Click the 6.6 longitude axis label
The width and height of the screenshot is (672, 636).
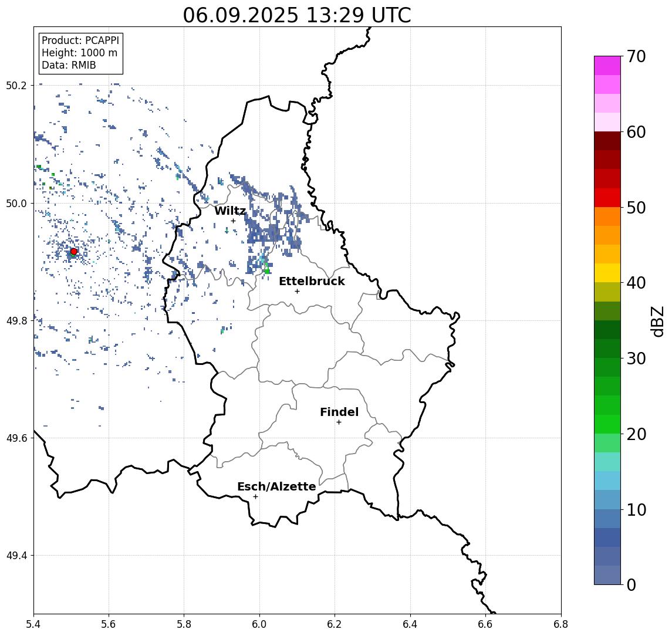coord(485,624)
